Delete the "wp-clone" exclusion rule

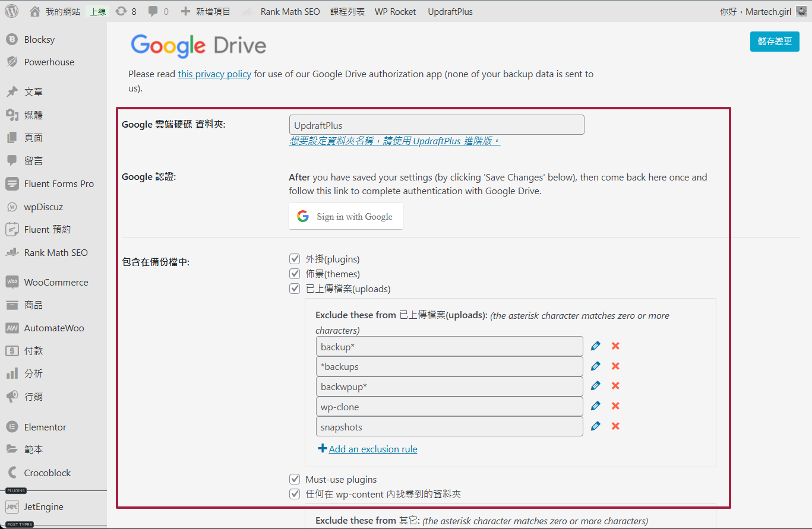[x=615, y=406]
